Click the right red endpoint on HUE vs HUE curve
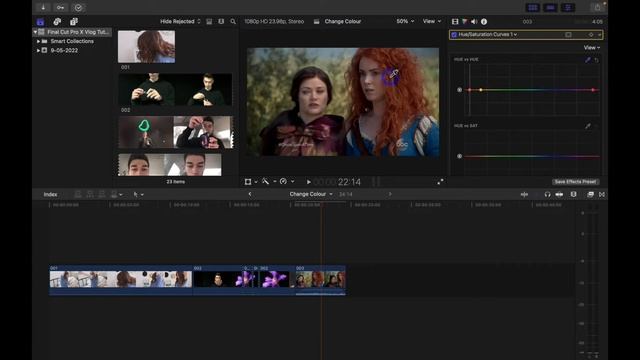The image size is (640, 360). click(593, 90)
